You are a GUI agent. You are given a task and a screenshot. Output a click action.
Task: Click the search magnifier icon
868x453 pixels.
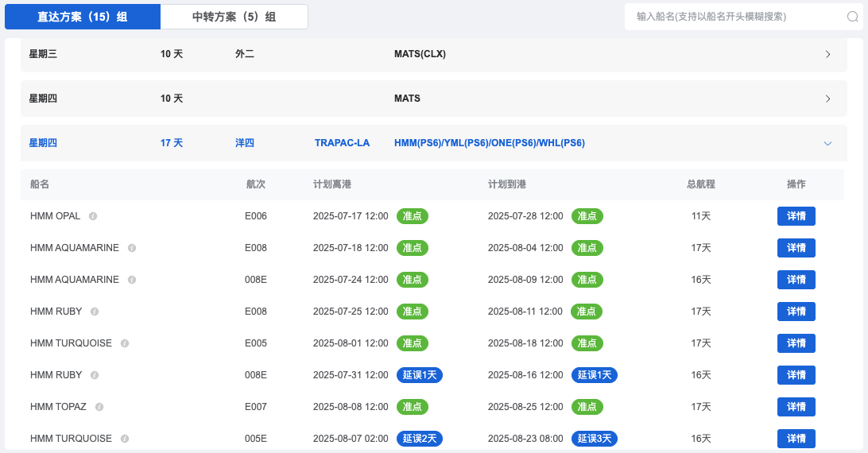(x=852, y=17)
